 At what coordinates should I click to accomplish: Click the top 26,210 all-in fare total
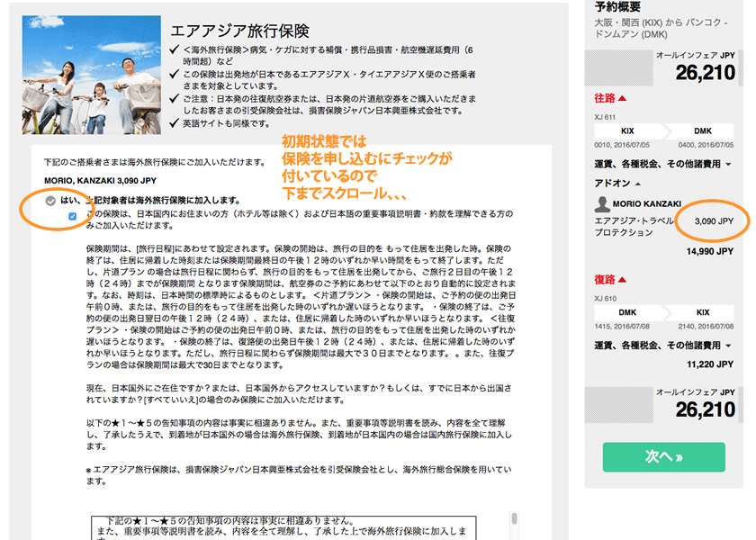pos(705,73)
